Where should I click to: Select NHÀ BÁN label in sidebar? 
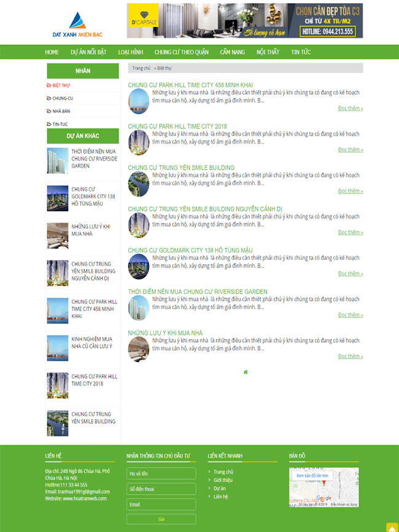[x=61, y=111]
